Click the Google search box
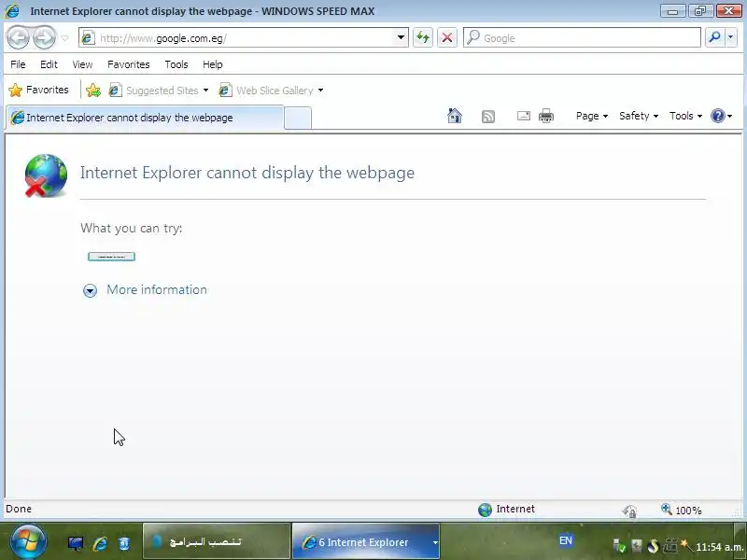The height and width of the screenshot is (560, 747). click(582, 37)
